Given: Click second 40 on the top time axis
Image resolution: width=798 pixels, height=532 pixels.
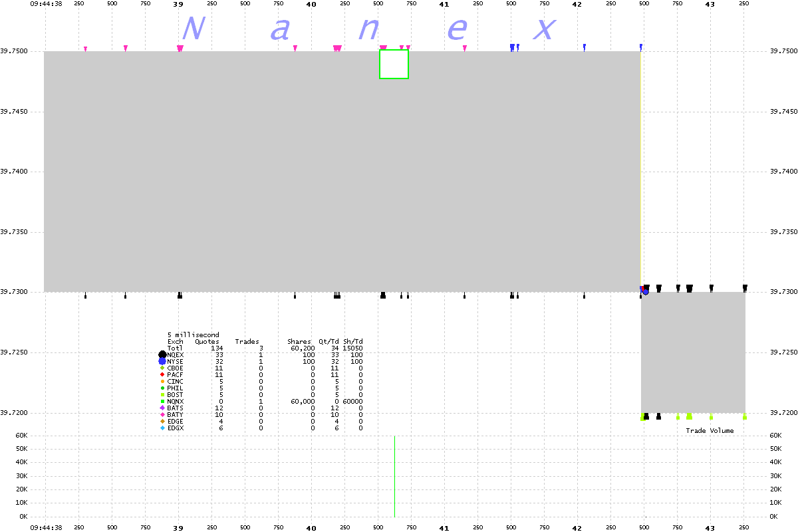Looking at the screenshot, I should (x=311, y=4).
